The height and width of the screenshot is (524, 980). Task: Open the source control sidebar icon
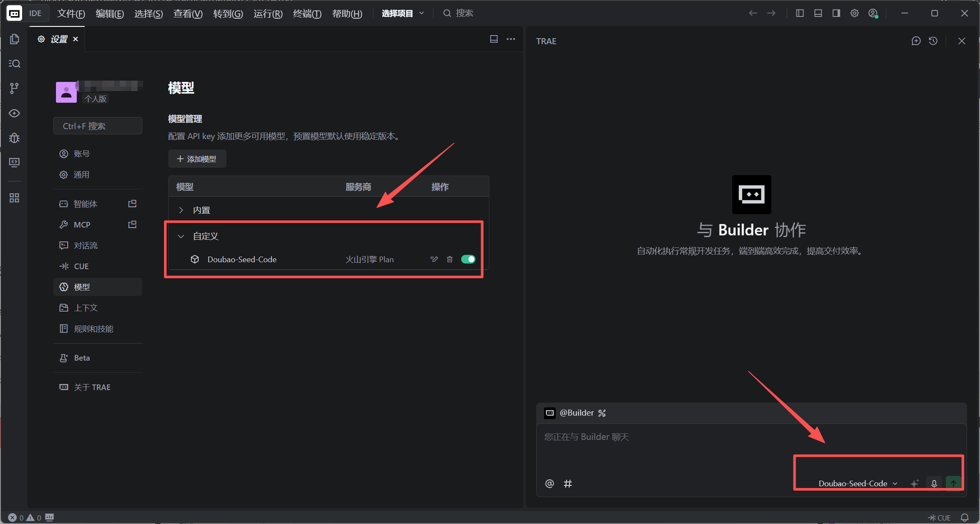pos(14,88)
